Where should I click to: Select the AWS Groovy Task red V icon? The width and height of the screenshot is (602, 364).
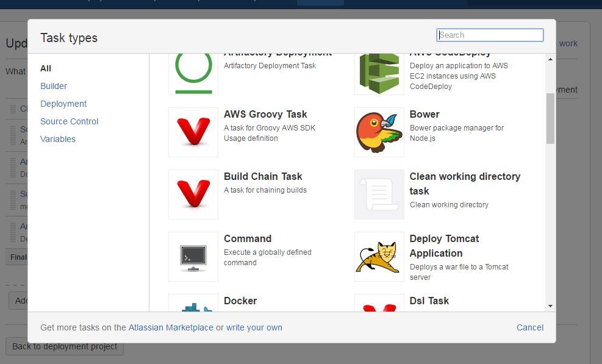pos(193,132)
